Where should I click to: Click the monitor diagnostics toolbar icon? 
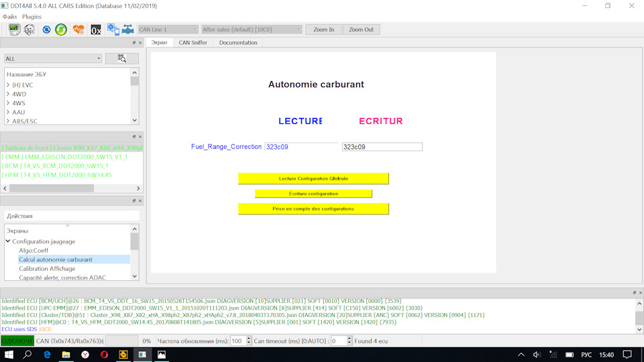point(14,29)
